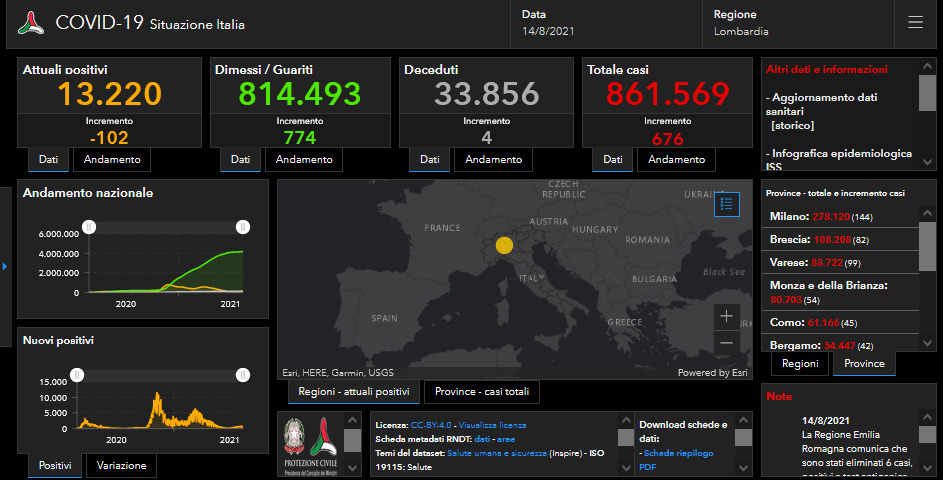Expand the left side panel arrow
The image size is (943, 480).
click(4, 266)
